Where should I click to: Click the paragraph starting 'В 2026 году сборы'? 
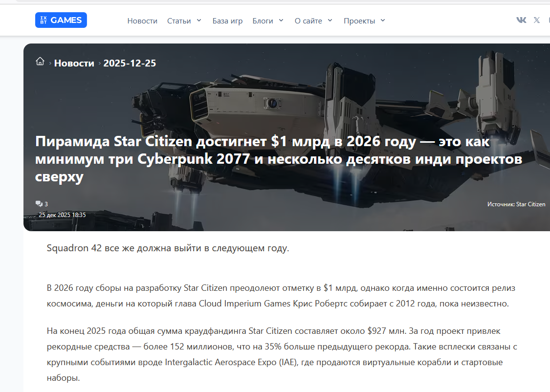point(281,296)
